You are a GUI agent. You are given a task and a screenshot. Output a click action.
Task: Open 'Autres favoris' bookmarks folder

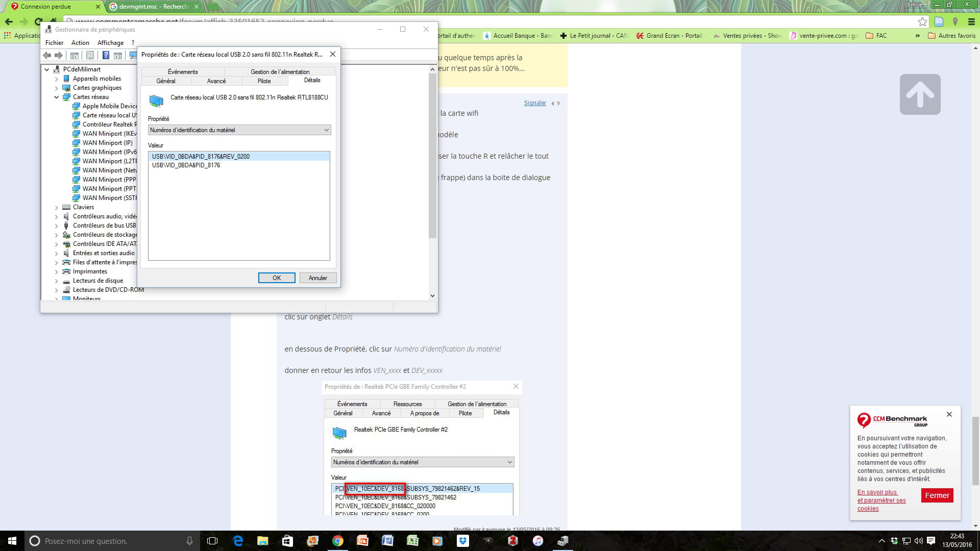point(951,36)
